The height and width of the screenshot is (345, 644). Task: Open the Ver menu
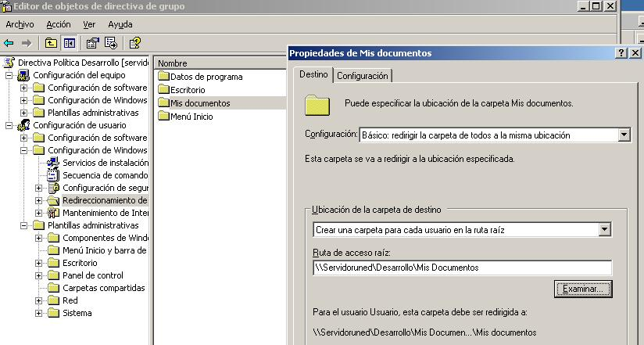[x=89, y=25]
